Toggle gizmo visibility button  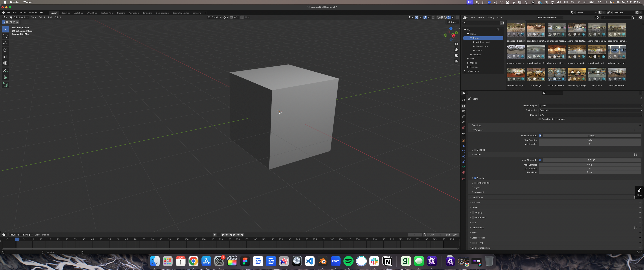click(417, 17)
